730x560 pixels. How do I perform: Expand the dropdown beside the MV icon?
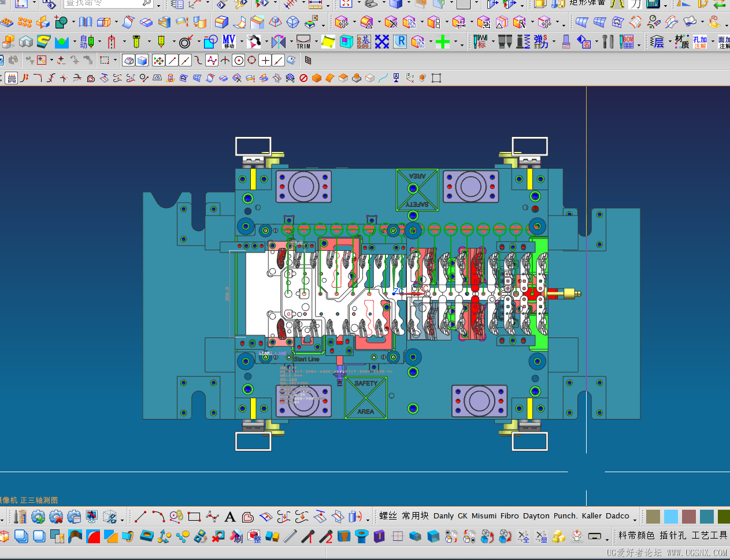[242, 42]
